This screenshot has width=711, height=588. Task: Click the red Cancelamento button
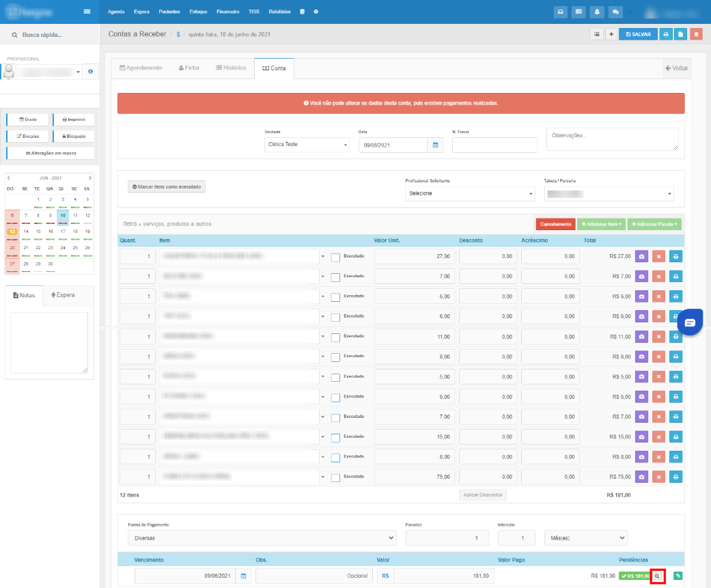click(555, 224)
